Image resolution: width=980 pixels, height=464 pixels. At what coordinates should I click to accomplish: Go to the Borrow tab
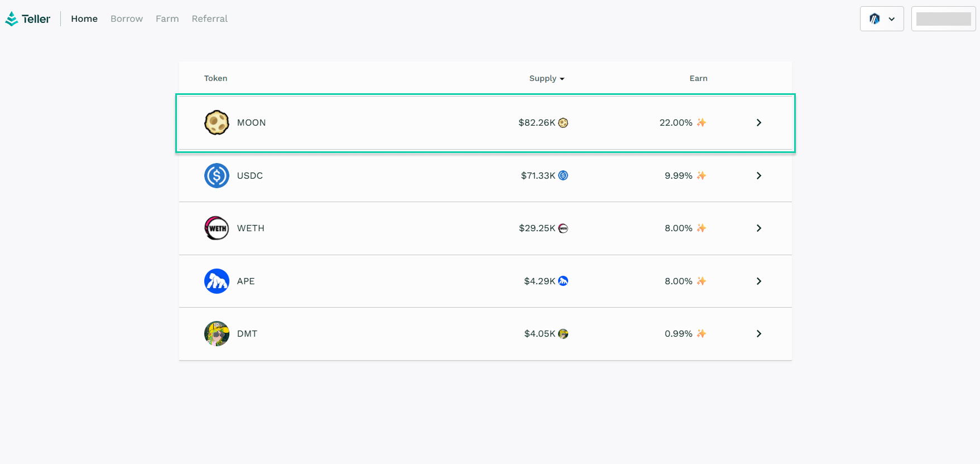click(x=127, y=19)
